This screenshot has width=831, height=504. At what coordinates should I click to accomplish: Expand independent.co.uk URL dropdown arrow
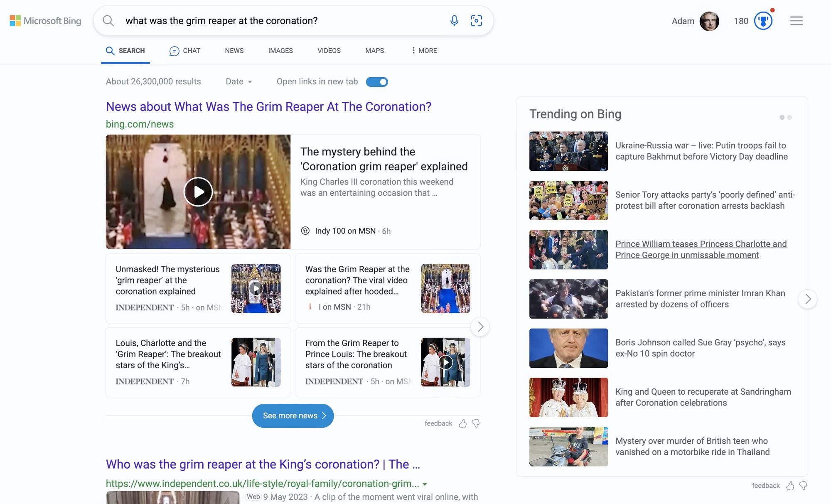pos(425,484)
